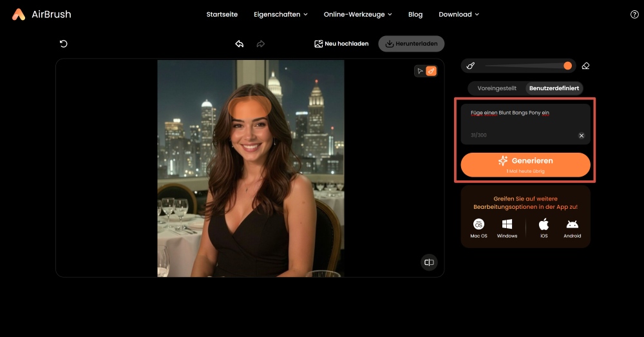Viewport: 644px width, 337px height.
Task: Click the redo arrow icon
Action: click(261, 44)
